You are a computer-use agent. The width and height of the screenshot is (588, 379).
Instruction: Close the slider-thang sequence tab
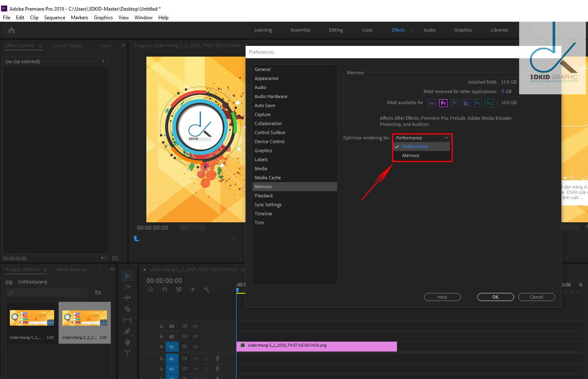click(x=144, y=269)
